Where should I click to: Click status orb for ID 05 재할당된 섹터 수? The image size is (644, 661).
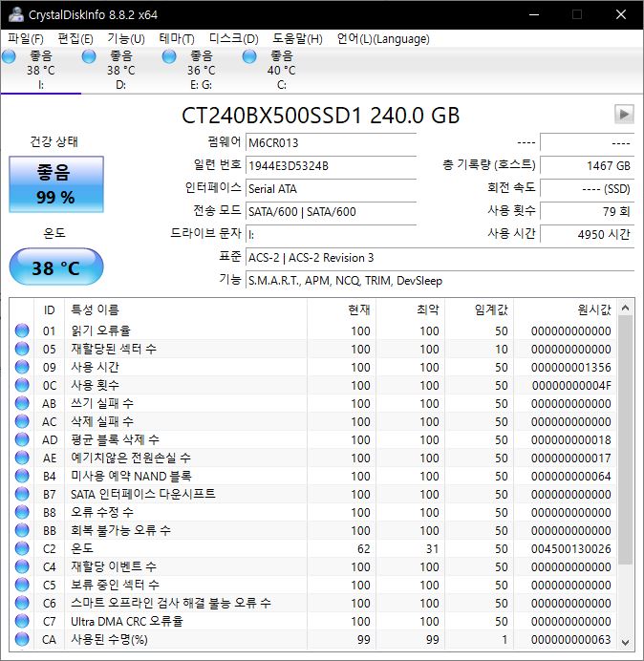(22, 349)
